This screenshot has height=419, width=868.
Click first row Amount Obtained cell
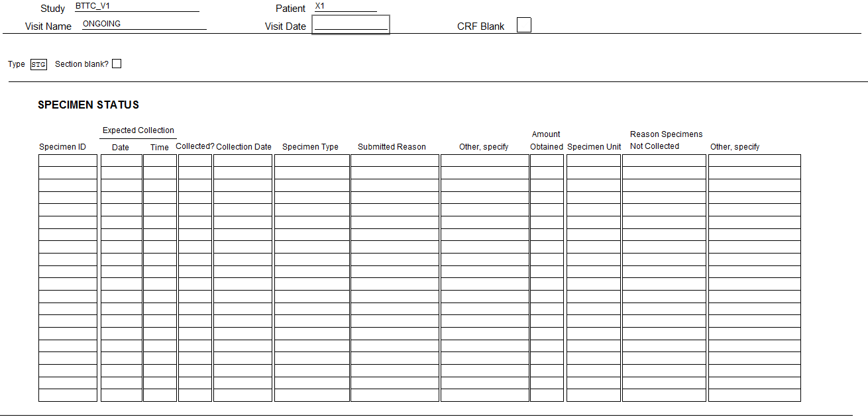coord(547,160)
